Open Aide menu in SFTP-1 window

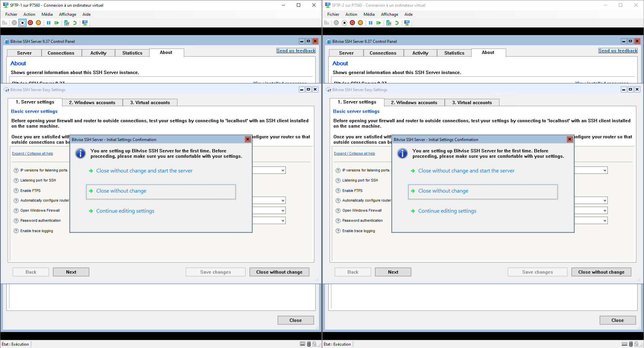(x=87, y=14)
